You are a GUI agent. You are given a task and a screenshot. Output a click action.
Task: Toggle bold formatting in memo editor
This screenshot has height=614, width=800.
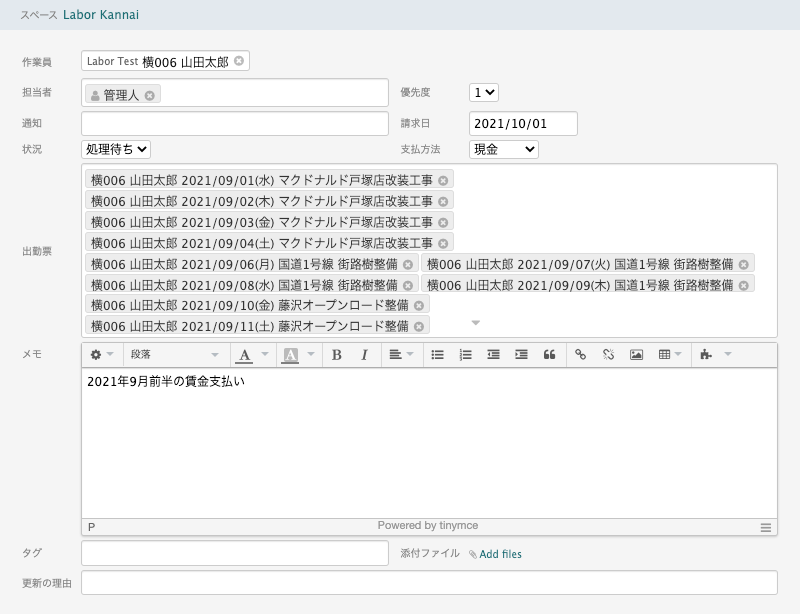[337, 355]
